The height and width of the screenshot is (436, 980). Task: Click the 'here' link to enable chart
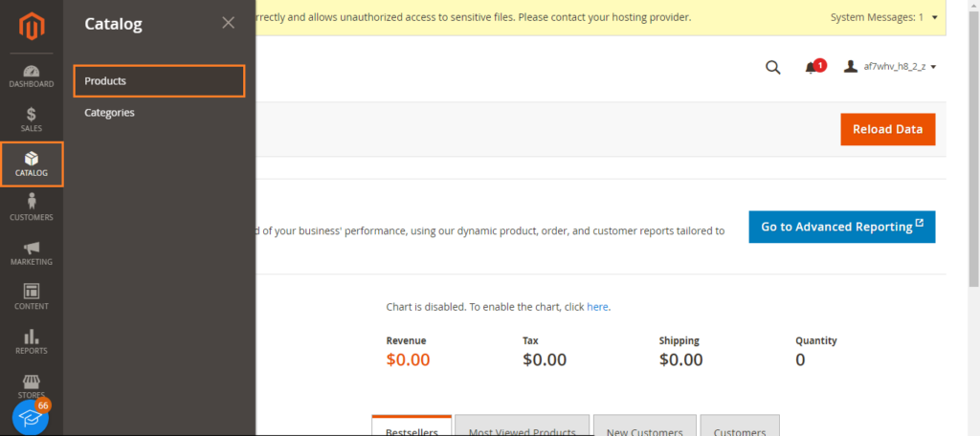point(597,307)
